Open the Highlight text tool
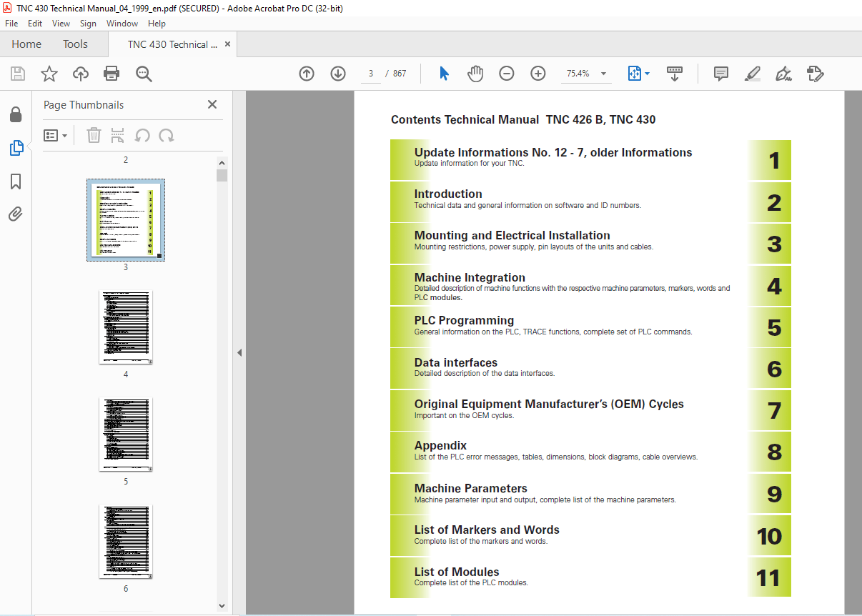862x616 pixels. point(752,74)
